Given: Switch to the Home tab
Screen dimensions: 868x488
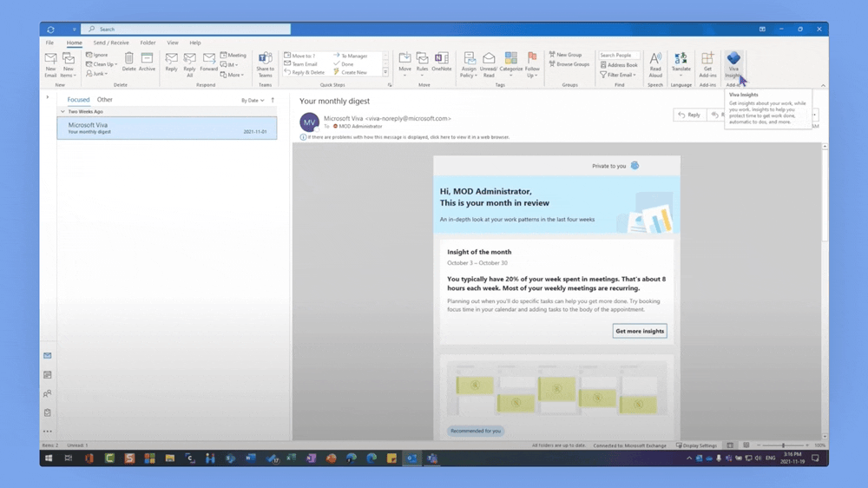Looking at the screenshot, I should tap(74, 43).
